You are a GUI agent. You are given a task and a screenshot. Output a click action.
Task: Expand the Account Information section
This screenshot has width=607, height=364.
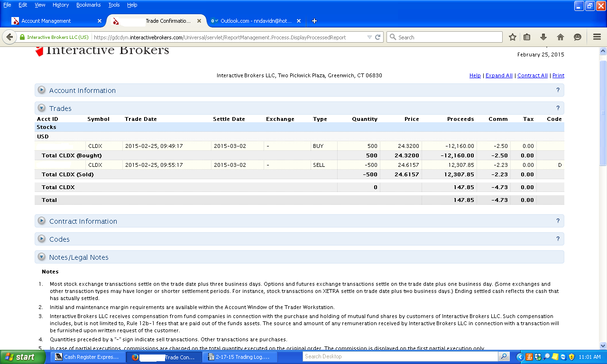(42, 90)
